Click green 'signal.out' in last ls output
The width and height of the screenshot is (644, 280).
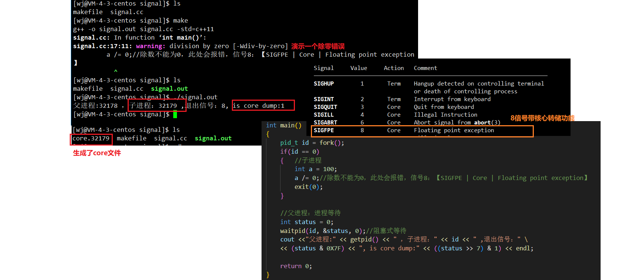pyautogui.click(x=213, y=139)
